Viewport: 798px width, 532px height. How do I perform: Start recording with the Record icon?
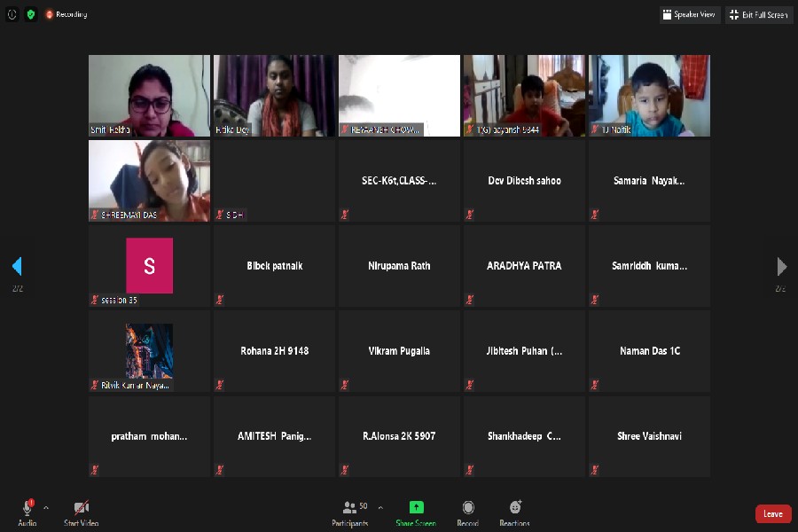pos(467,508)
